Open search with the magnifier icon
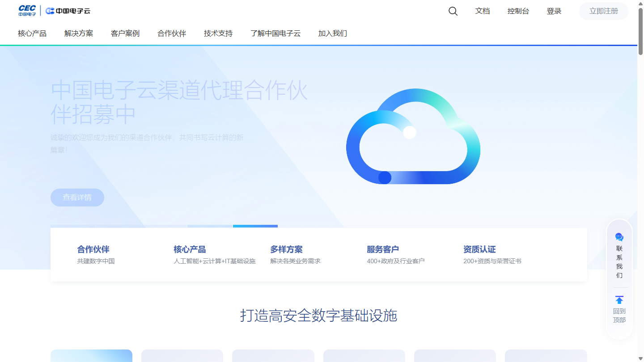 453,11
